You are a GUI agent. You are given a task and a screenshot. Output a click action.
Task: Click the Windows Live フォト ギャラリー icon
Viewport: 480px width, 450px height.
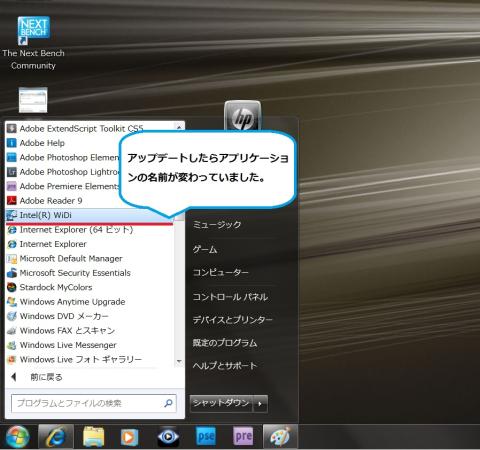[12, 360]
